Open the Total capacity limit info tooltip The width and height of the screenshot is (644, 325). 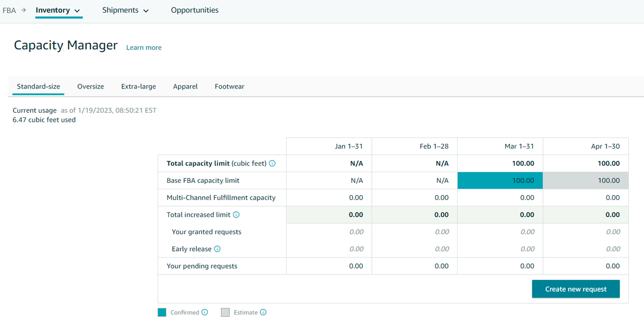(x=273, y=164)
